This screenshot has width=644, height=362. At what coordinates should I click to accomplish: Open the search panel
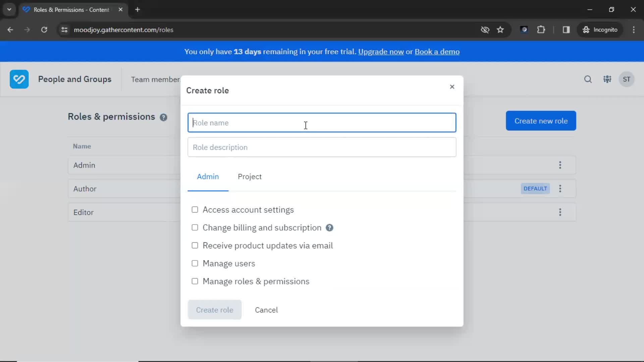(588, 79)
